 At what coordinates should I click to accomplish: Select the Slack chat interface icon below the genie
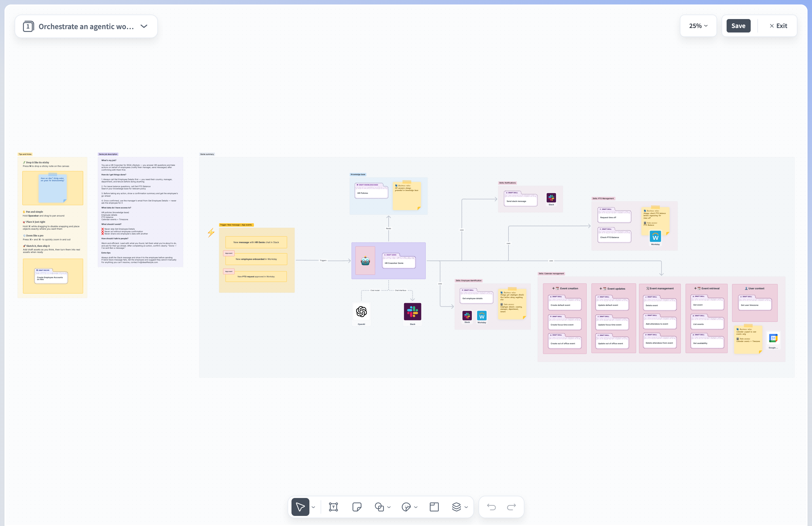[x=412, y=311]
